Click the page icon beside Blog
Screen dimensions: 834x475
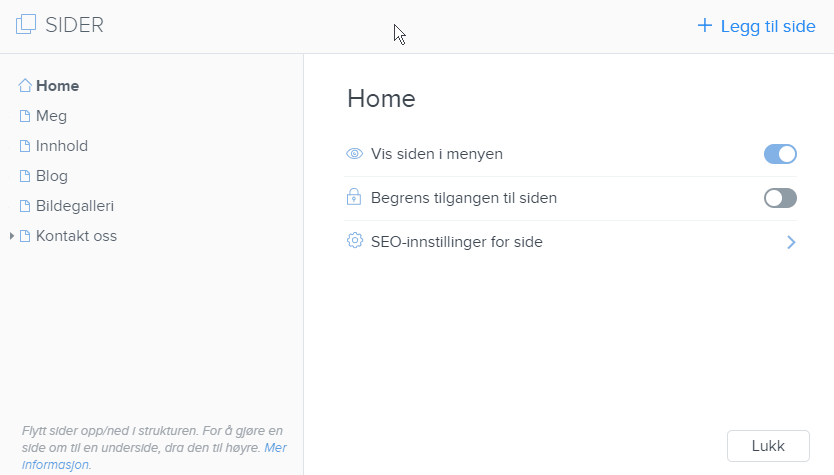point(25,176)
